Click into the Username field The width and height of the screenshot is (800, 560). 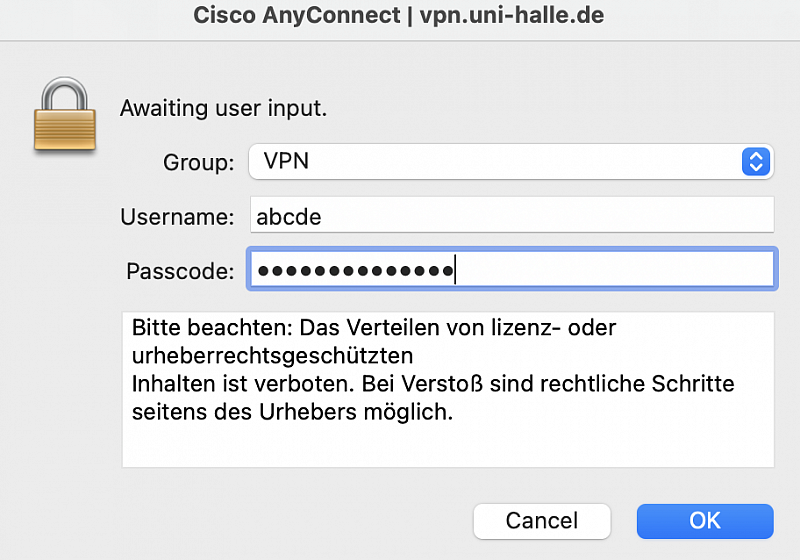pos(512,215)
